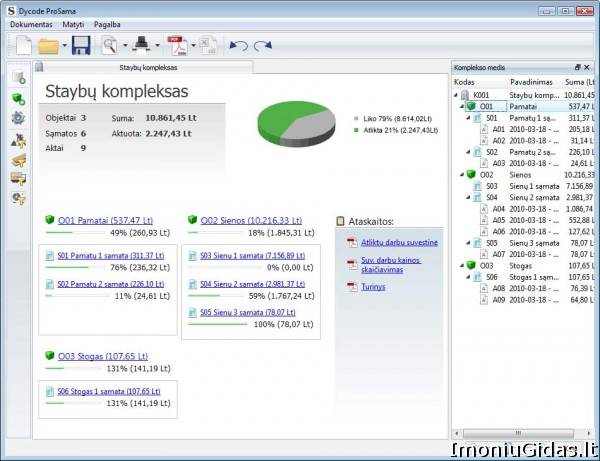Open print preview with the magnifier icon
The width and height of the screenshot is (600, 461).
108,45
